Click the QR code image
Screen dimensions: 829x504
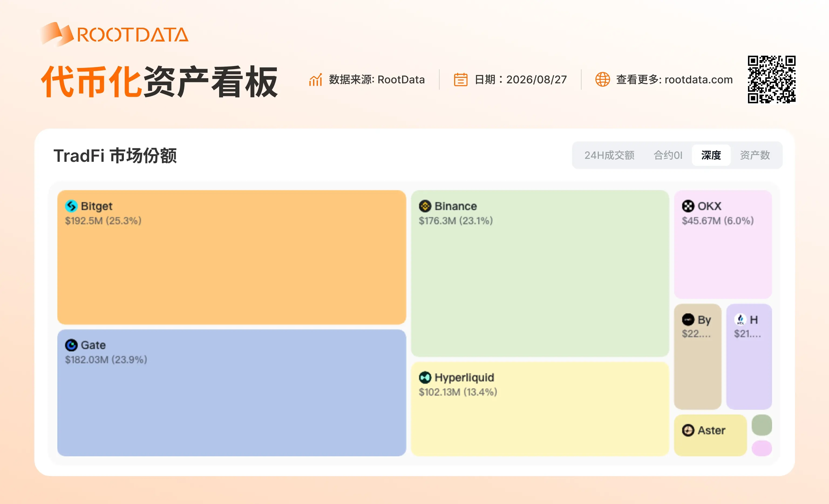coord(772,79)
